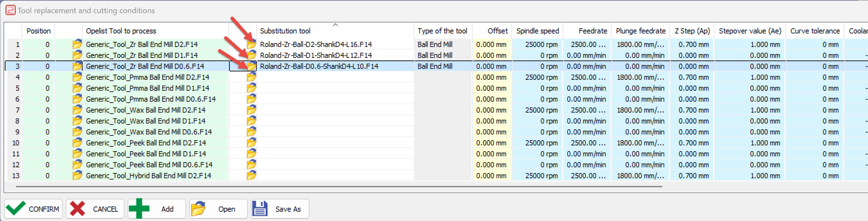Click plunge feedrate 1800.00 cell in row 13
This screenshot has height=221, width=868.
tap(640, 175)
